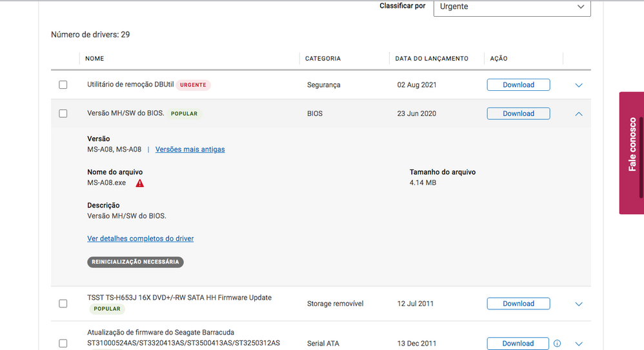
Task: Open Ver detalhes completos do driver link
Action: pos(140,238)
